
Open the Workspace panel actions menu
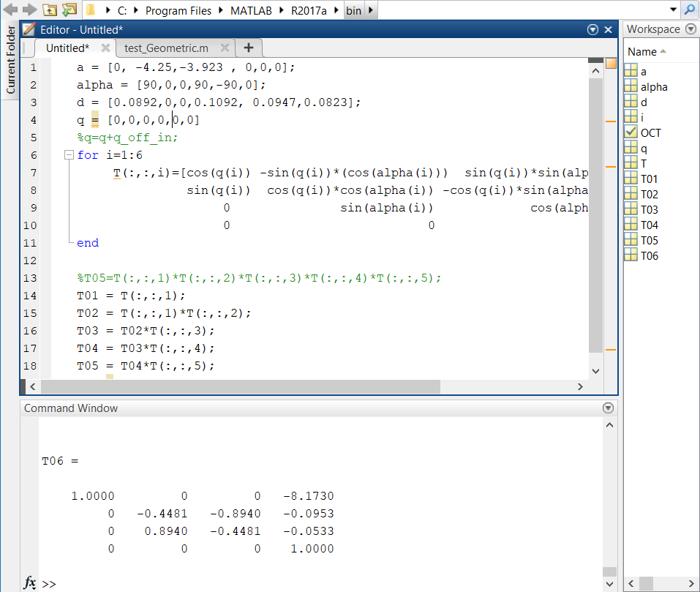click(690, 29)
